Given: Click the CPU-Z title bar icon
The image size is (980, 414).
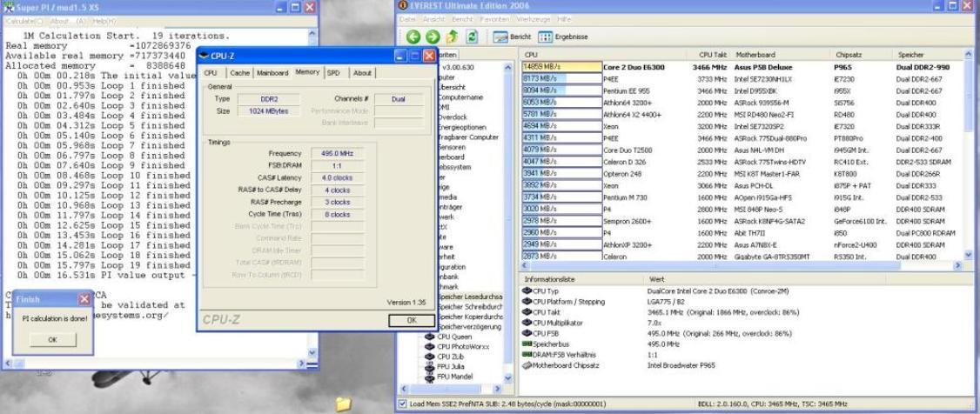Looking at the screenshot, I should click(205, 56).
